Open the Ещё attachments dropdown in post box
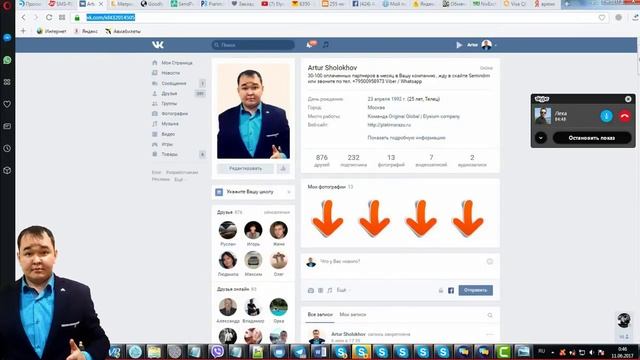The height and width of the screenshot is (360, 640). pyautogui.click(x=343, y=291)
